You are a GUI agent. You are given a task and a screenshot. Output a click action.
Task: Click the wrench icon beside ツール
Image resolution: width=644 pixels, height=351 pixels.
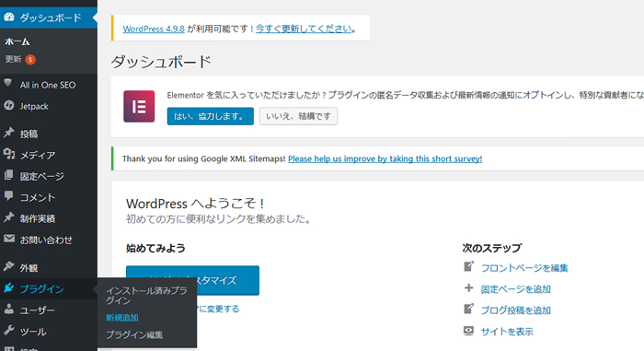click(x=9, y=331)
